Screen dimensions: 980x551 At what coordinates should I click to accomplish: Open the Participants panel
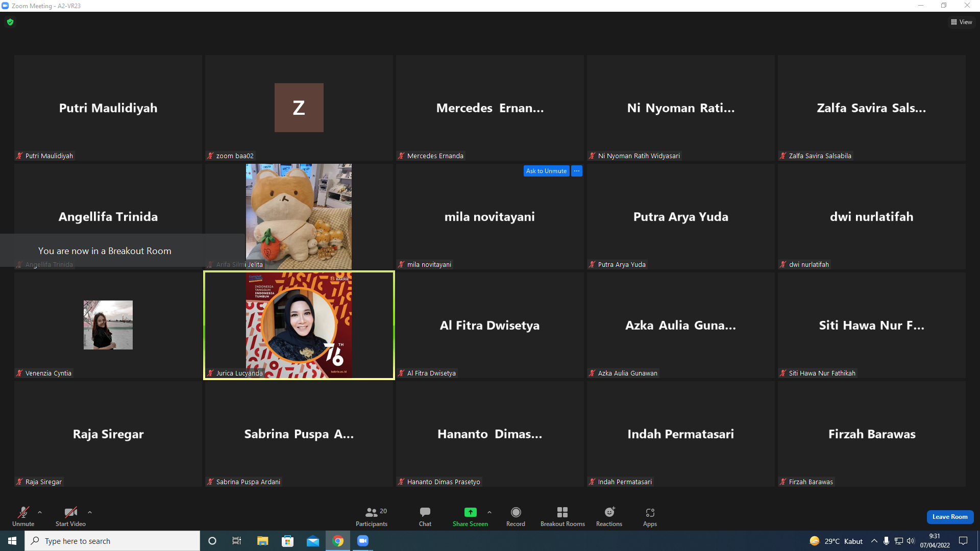click(x=372, y=516)
